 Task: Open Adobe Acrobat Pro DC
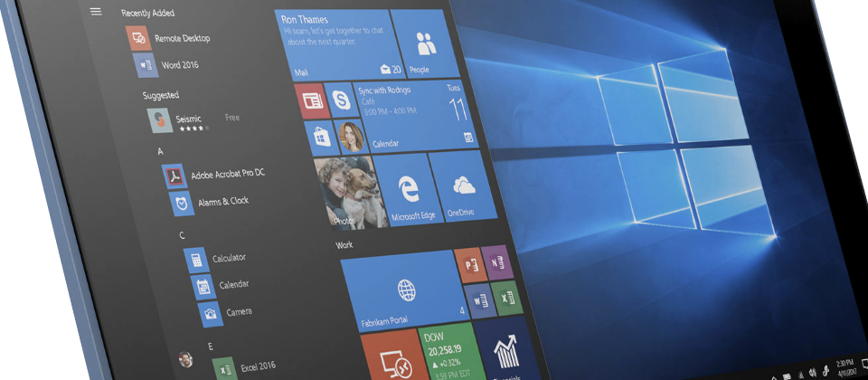(213, 175)
